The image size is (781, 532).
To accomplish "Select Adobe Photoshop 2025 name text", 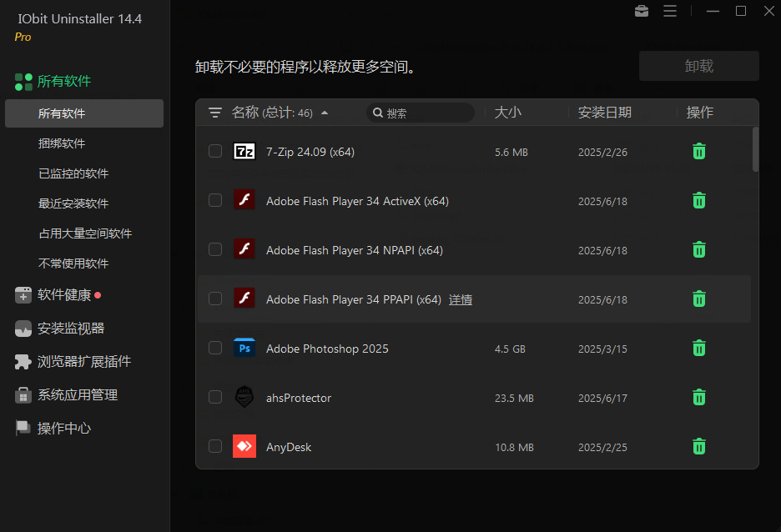I will (327, 349).
